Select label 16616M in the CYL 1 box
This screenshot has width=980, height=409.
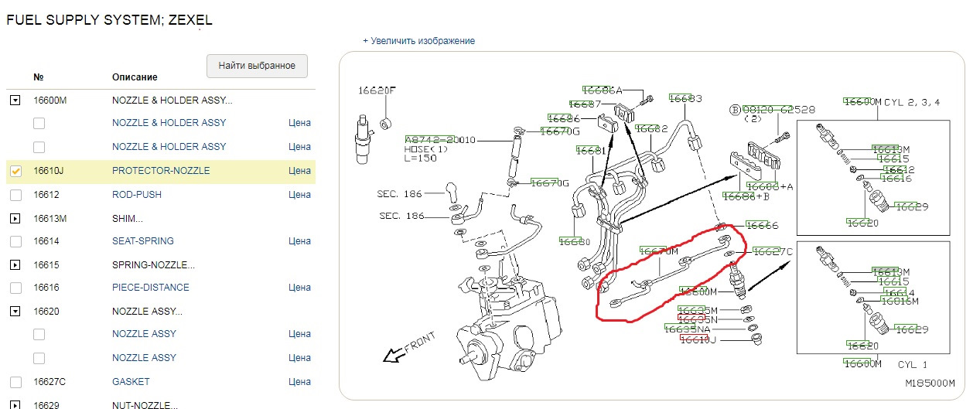899,302
